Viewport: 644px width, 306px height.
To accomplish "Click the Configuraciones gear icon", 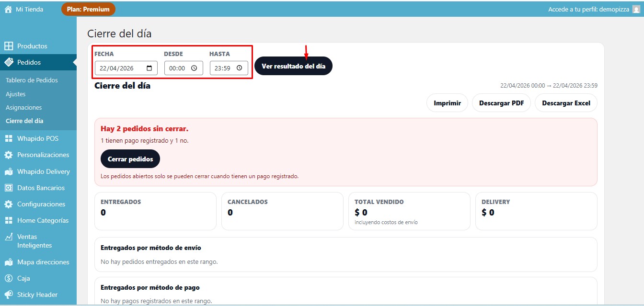I will pos(9,204).
